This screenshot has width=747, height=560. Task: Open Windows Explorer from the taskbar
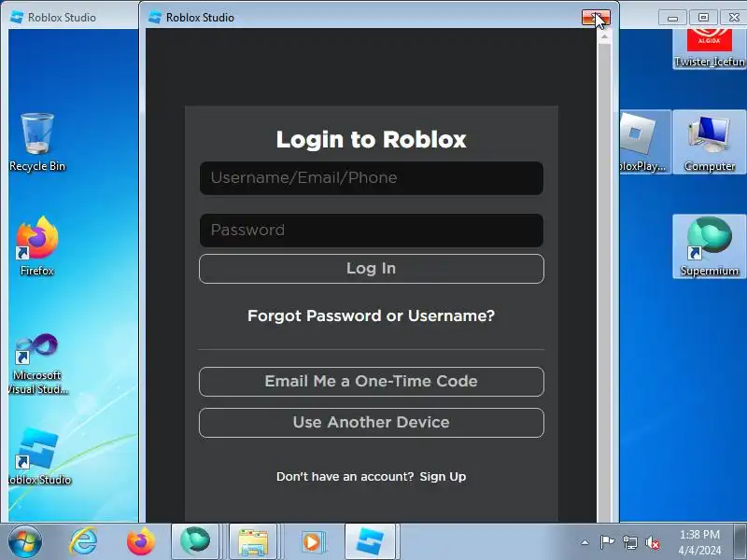(x=253, y=541)
